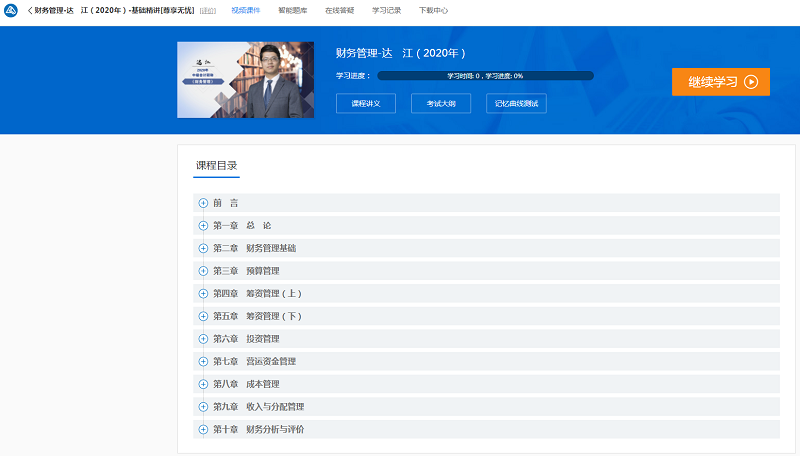Screen dimensions: 800x456
Task: Click the site logo icon
Action: 11,10
